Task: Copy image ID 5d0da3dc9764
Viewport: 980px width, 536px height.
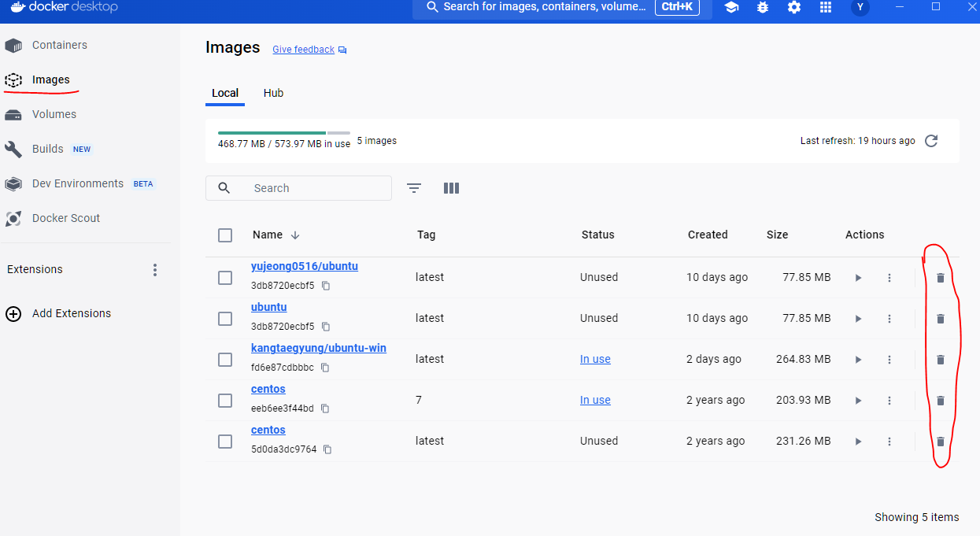Action: tap(327, 449)
